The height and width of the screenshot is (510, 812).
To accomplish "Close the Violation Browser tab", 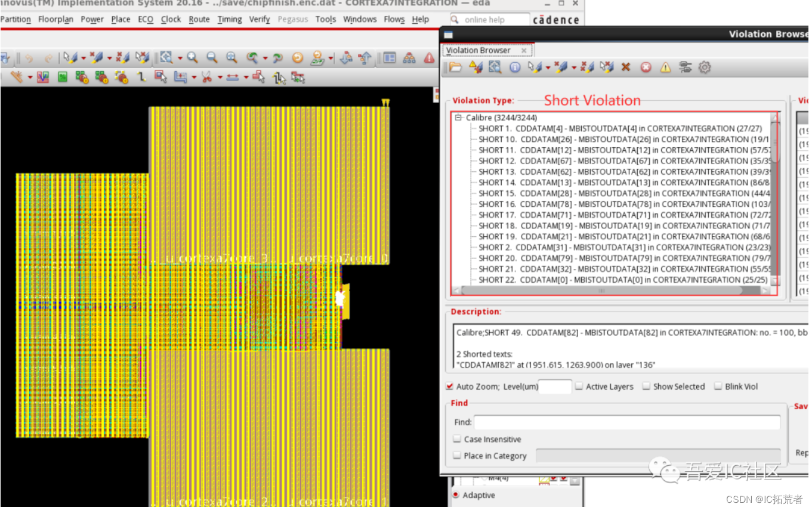I will (524, 51).
